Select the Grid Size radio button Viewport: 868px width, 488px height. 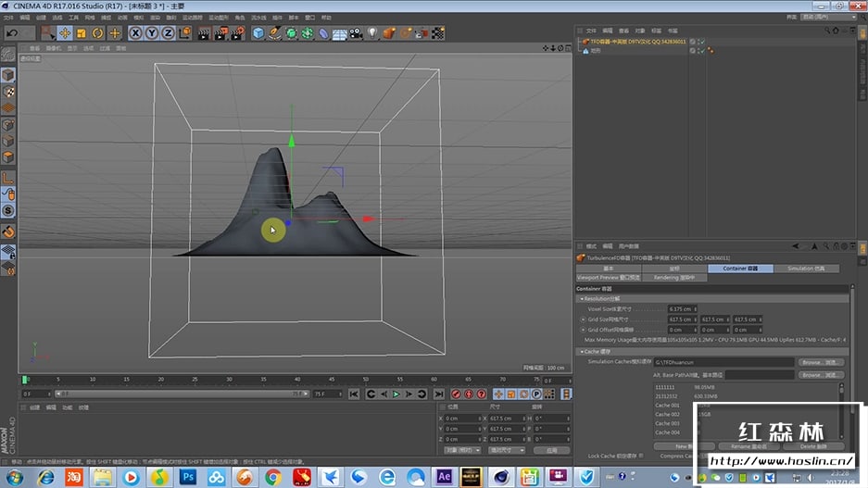pyautogui.click(x=583, y=319)
